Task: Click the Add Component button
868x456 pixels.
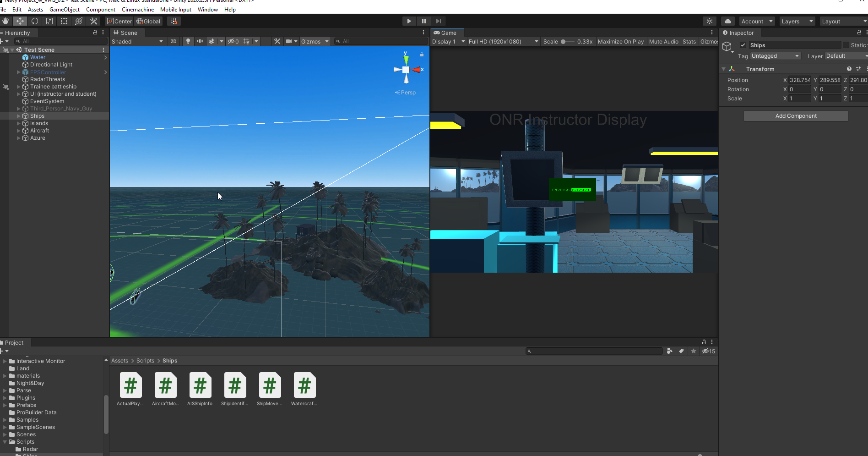Action: pos(796,116)
